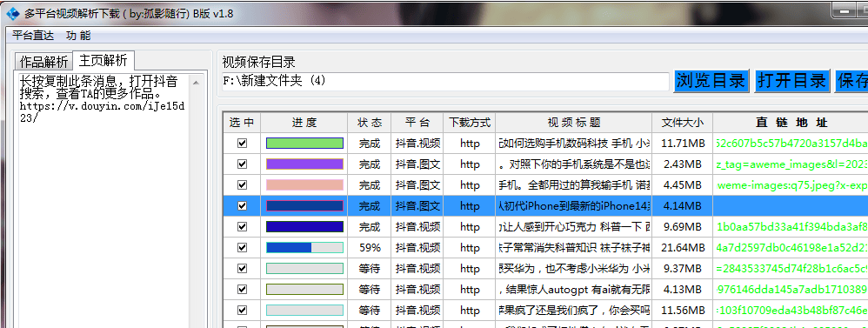Uncheck the 11.71MB row checkbox
The image size is (868, 328).
[242, 143]
